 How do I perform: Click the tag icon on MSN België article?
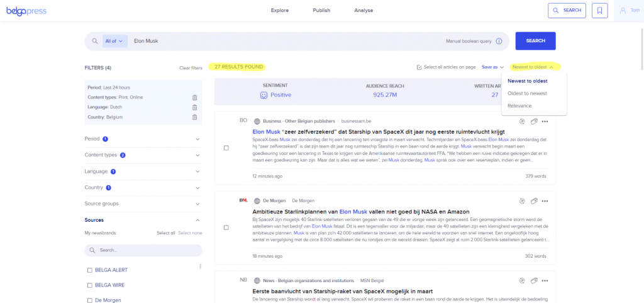tap(534, 281)
